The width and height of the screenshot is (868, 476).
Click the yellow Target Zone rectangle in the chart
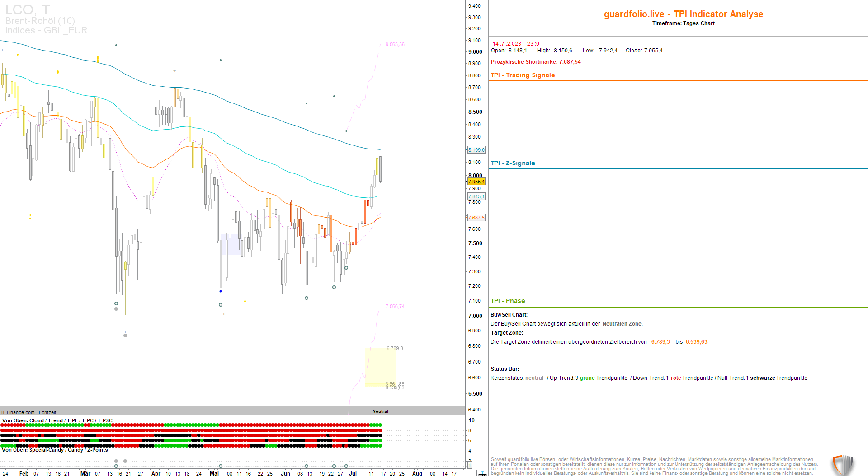coord(380,367)
